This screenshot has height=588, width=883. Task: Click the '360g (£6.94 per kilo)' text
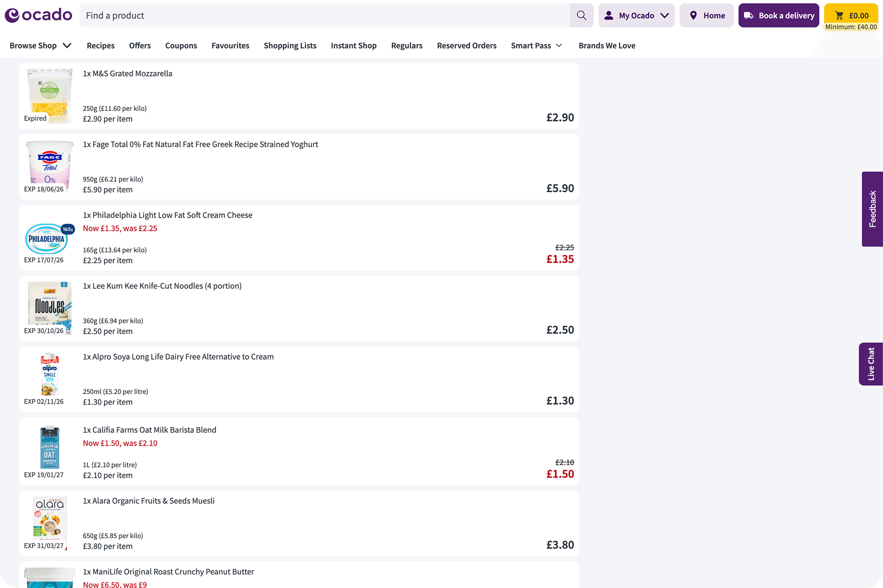pos(113,321)
